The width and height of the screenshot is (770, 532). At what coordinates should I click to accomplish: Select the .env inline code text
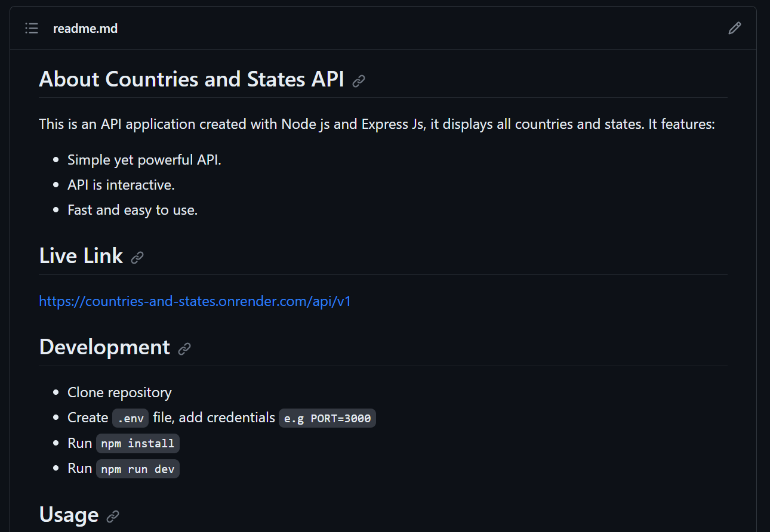pos(130,417)
